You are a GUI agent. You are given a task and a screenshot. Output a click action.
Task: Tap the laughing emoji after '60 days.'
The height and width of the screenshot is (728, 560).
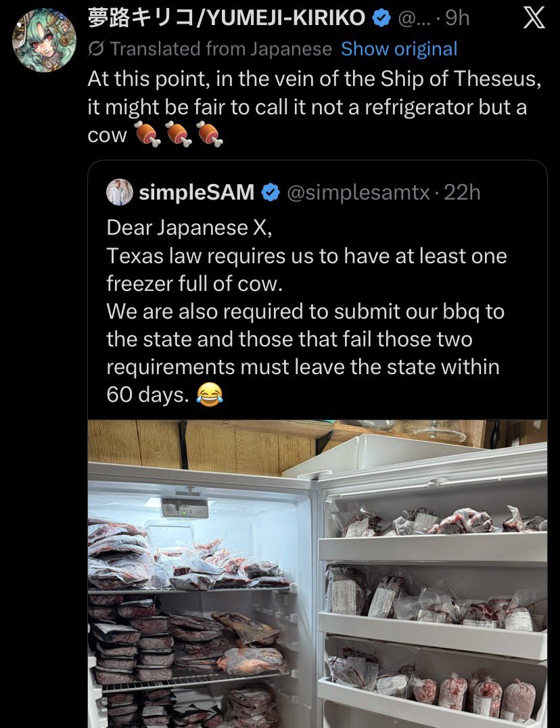pos(210,394)
